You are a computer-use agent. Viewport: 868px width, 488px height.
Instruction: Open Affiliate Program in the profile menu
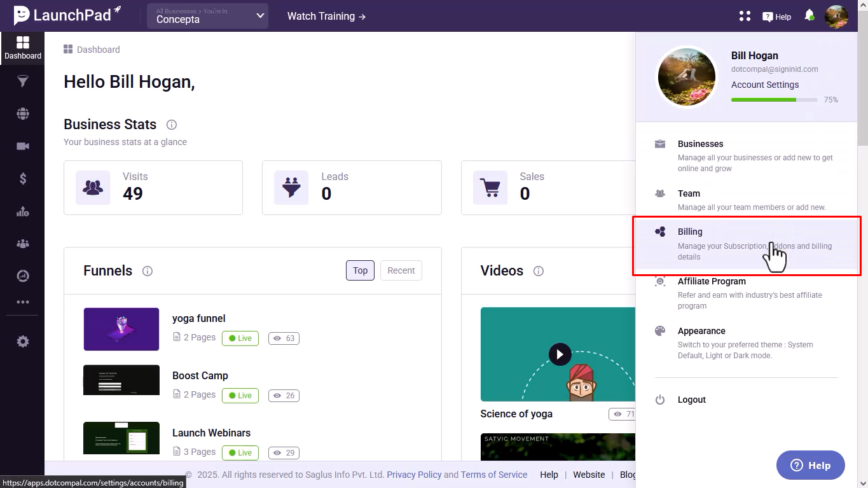coord(747,293)
